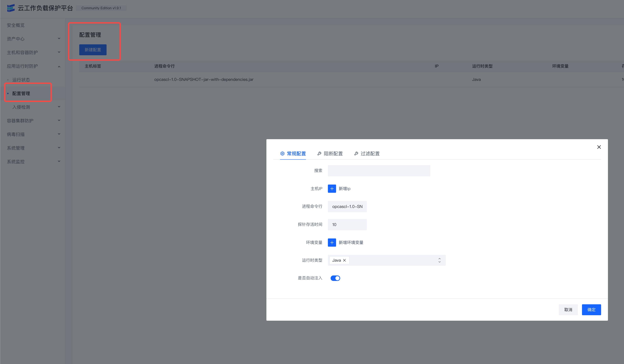Click the 环境变量 column header
The image size is (624, 364).
pos(560,66)
